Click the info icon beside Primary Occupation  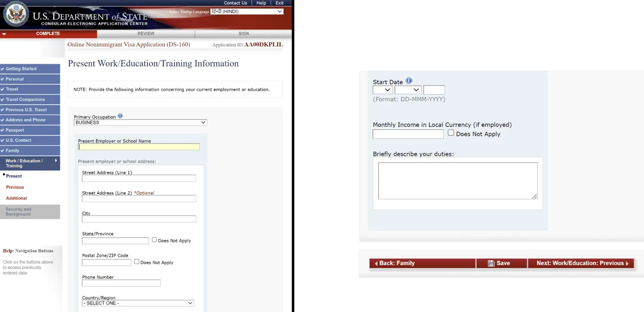120,116
